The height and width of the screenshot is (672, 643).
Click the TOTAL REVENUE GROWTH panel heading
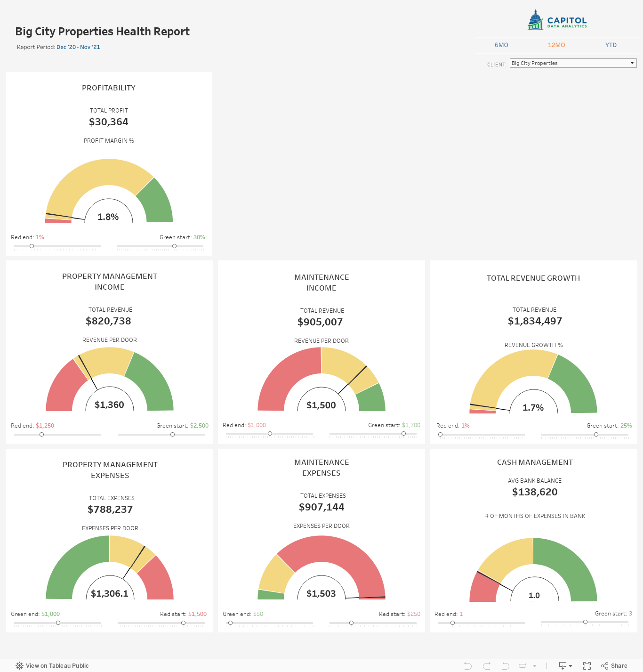pyautogui.click(x=533, y=278)
